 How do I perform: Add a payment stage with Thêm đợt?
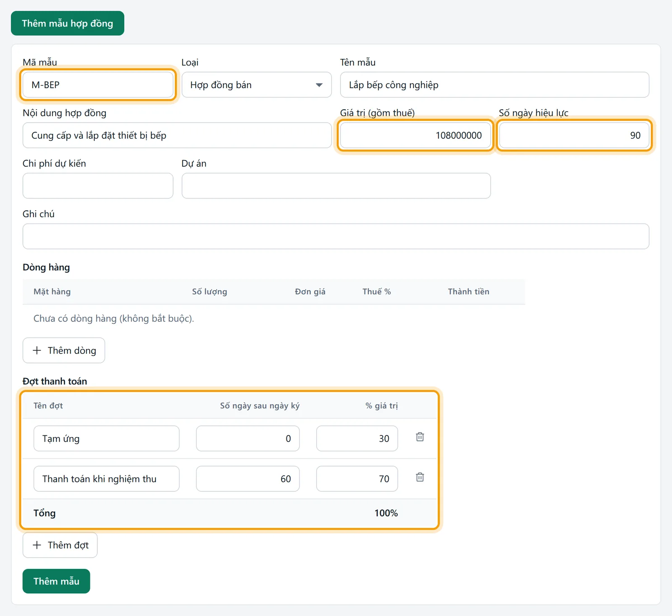(60, 545)
